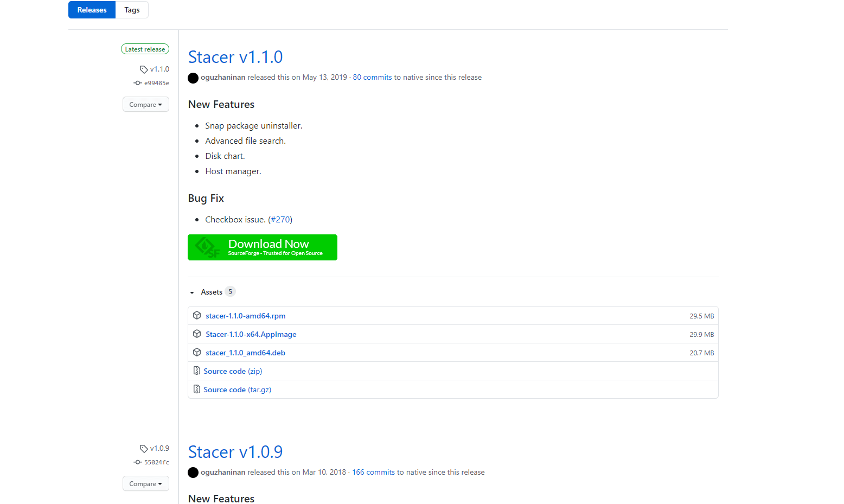Download stacer-1.1.0-amd64.rpm

246,316
